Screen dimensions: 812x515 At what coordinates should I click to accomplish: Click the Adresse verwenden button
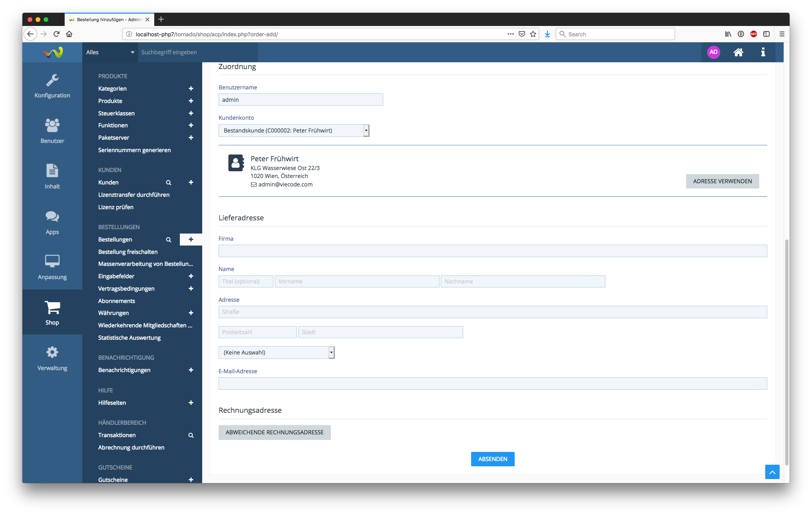tap(722, 181)
